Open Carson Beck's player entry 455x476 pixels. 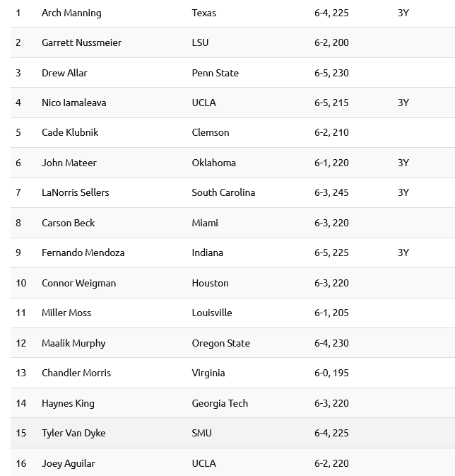coord(68,223)
